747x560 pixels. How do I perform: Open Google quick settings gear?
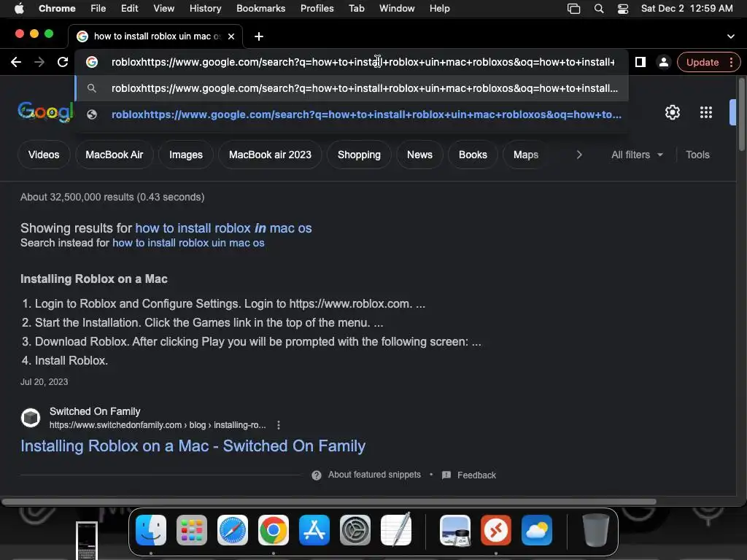(672, 112)
